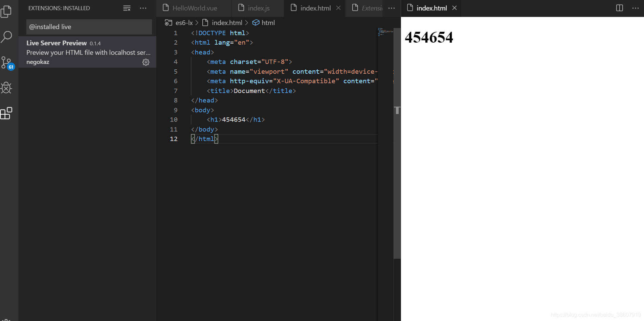Click the @installed live search field

(89, 27)
